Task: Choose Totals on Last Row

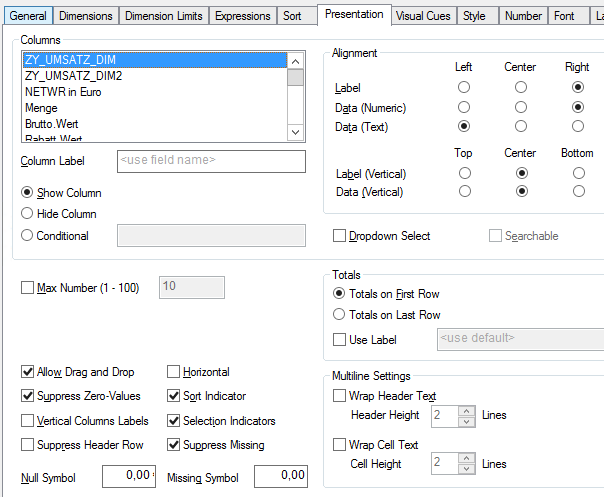Action: (x=340, y=315)
